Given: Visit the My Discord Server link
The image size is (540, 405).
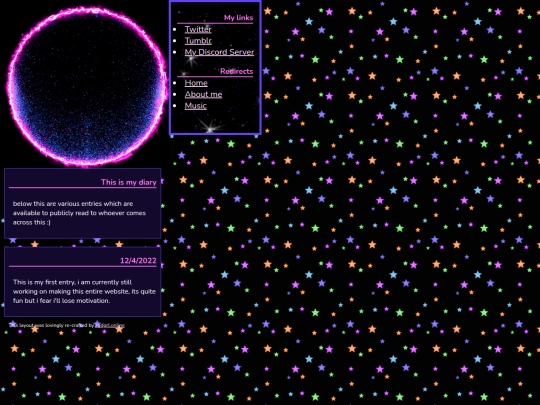Looking at the screenshot, I should click(x=219, y=52).
